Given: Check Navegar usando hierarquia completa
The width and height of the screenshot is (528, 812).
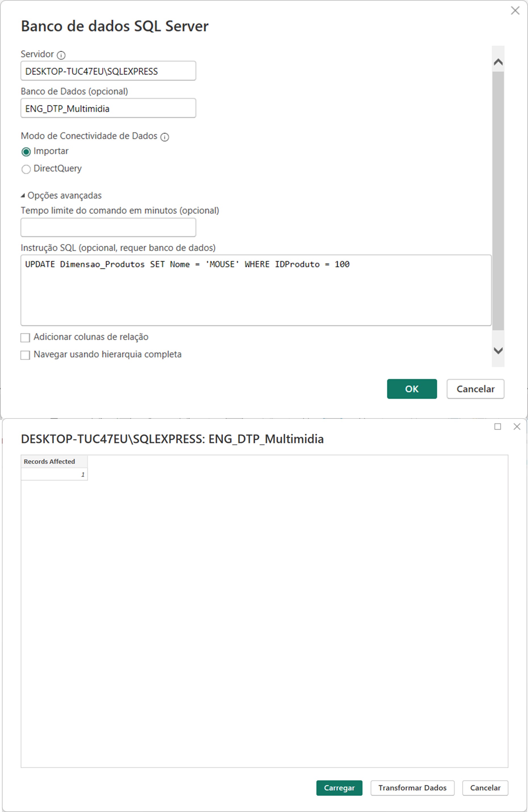Looking at the screenshot, I should click(25, 355).
